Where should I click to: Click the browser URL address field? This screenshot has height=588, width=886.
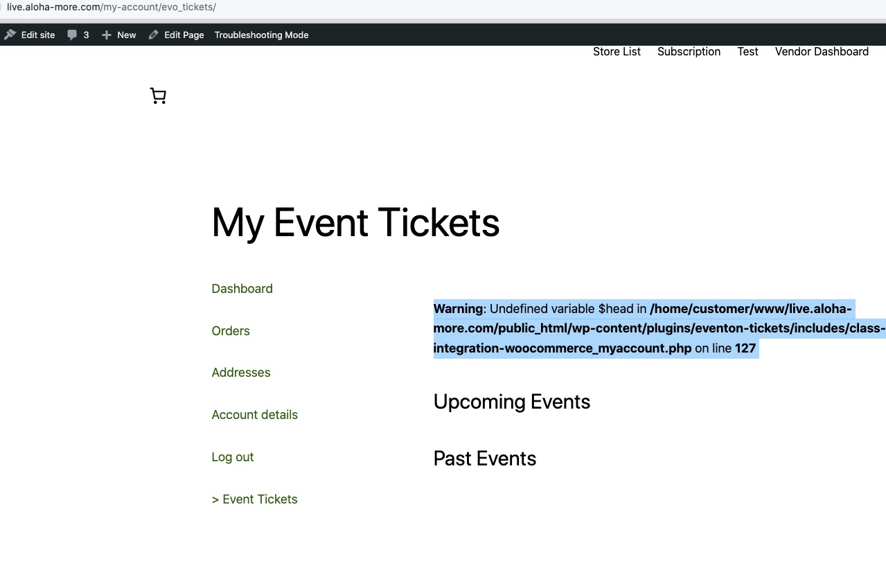tap(443, 8)
